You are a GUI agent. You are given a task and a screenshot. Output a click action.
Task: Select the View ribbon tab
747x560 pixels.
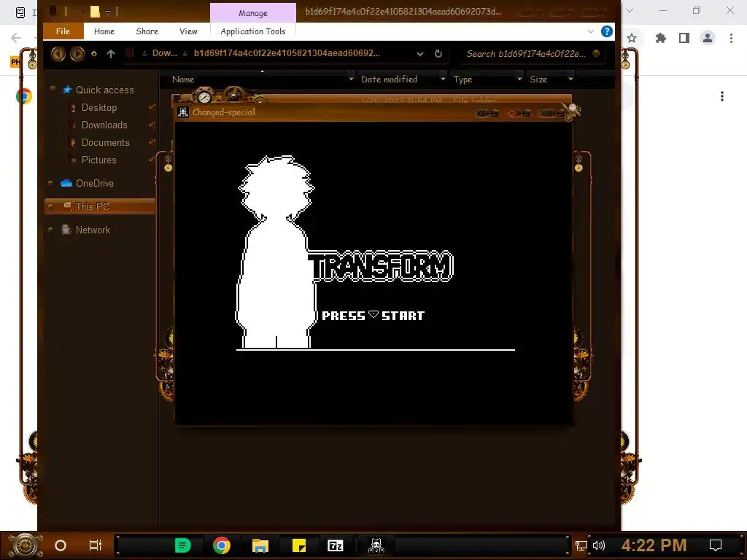tap(188, 31)
